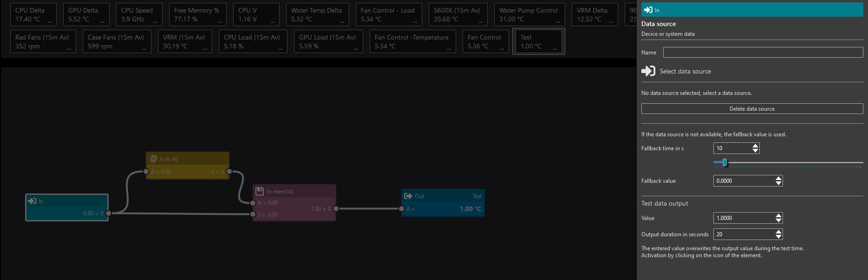868x280 pixels.
Task: Open the Water Pump Control tile options
Action: pyautogui.click(x=558, y=22)
